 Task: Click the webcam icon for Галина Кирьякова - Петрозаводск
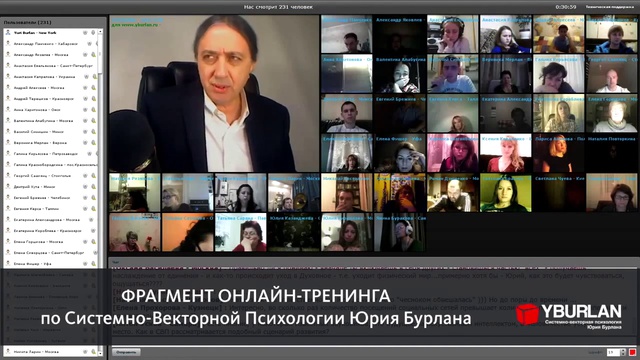coord(89,154)
